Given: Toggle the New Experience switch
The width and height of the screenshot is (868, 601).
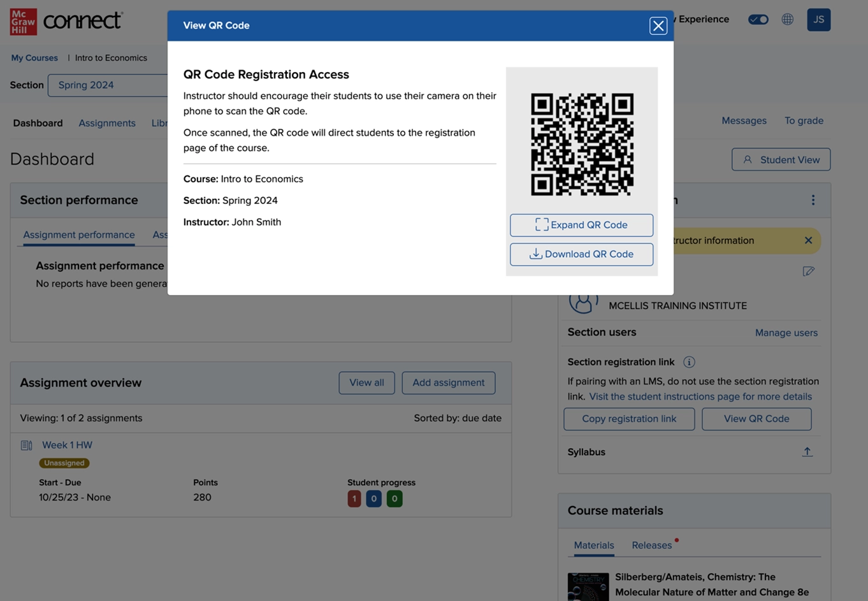Looking at the screenshot, I should (758, 20).
